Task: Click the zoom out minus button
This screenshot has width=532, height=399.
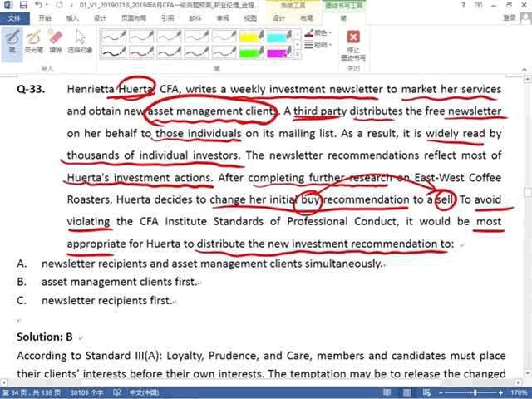Action: pyautogui.click(x=441, y=393)
